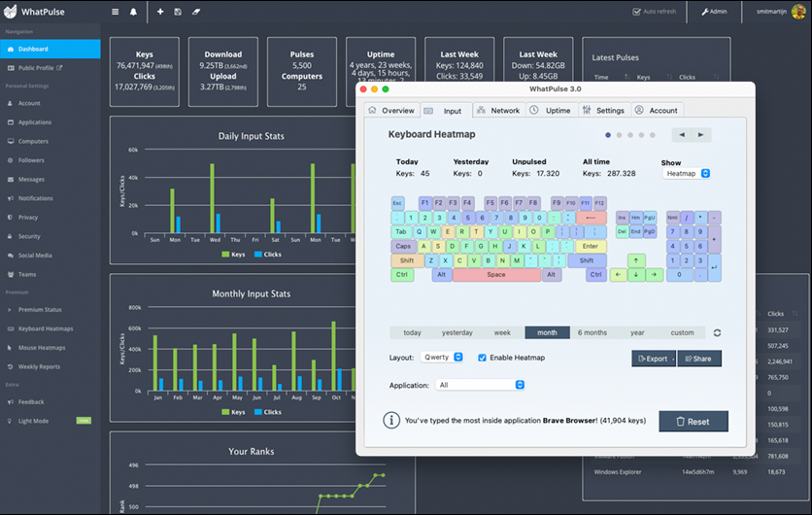Expand the Export button dropdown arrow
812x515 pixels.
click(x=673, y=359)
